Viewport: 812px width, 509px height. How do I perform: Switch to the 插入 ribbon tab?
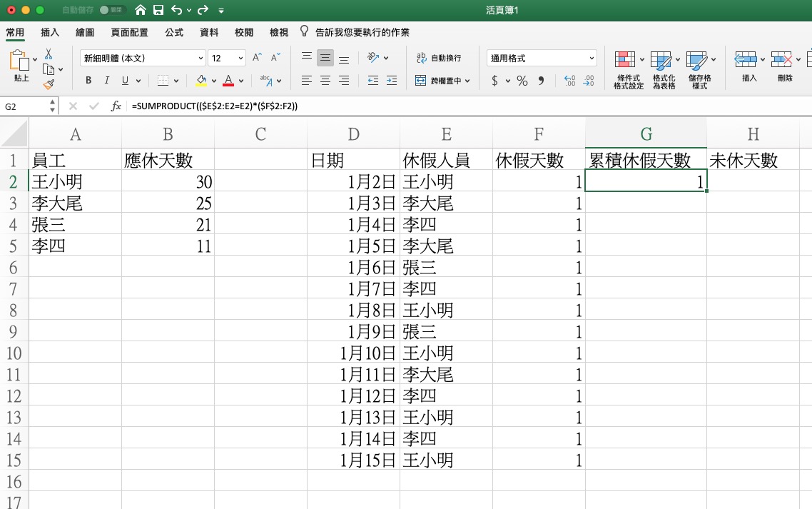click(50, 32)
